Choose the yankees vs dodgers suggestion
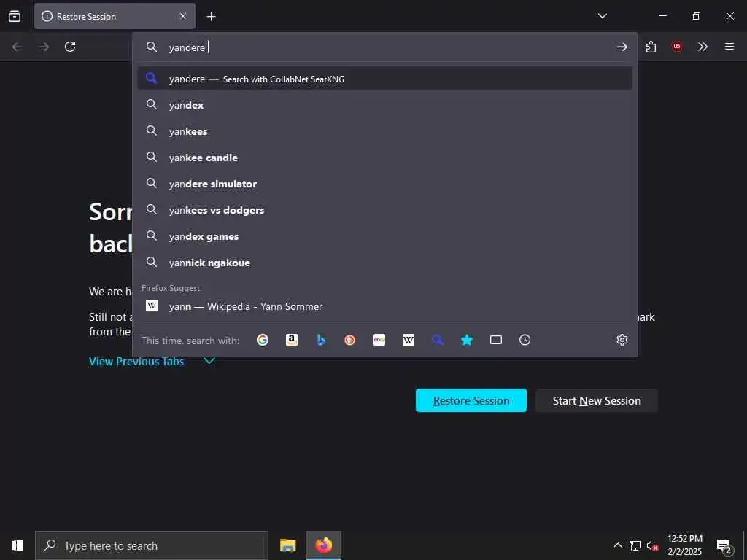 [x=385, y=210]
